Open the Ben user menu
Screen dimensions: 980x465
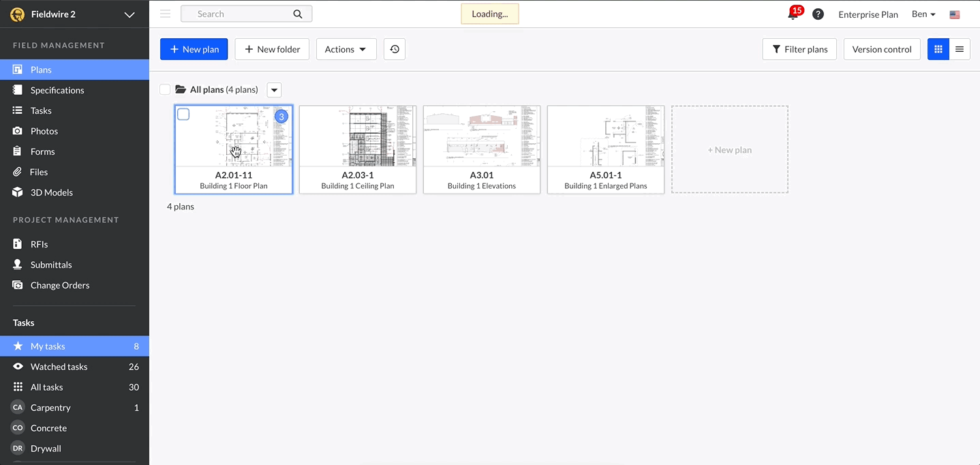(923, 14)
